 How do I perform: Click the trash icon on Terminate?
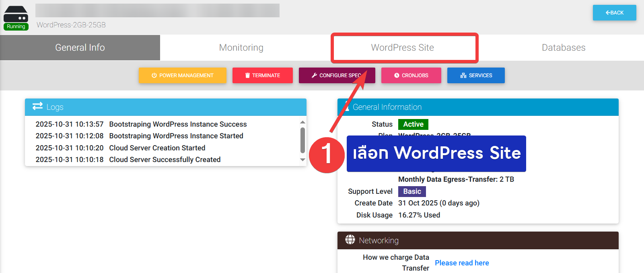coord(247,76)
